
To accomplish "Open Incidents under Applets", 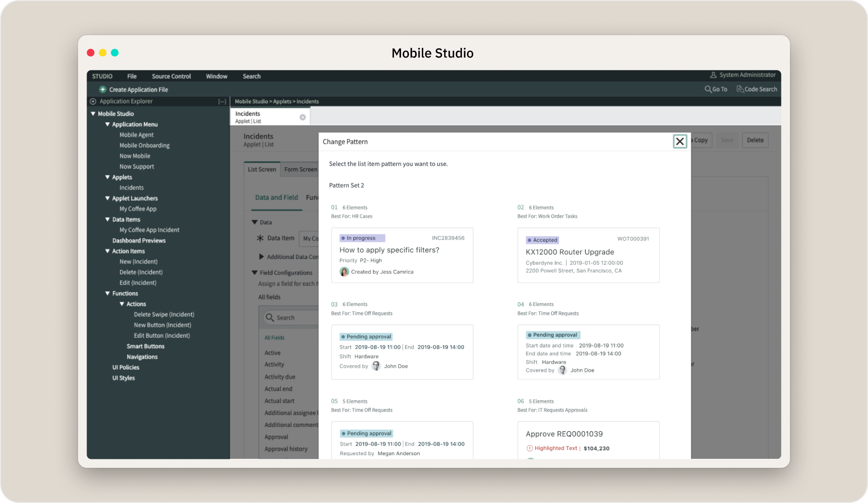I will pos(131,187).
